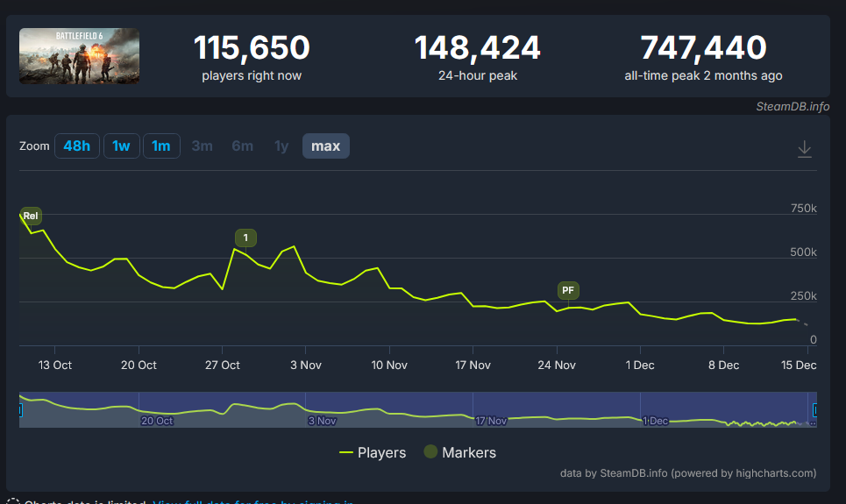
Task: Click navigator timeline near 3 Nov
Action: (x=322, y=421)
